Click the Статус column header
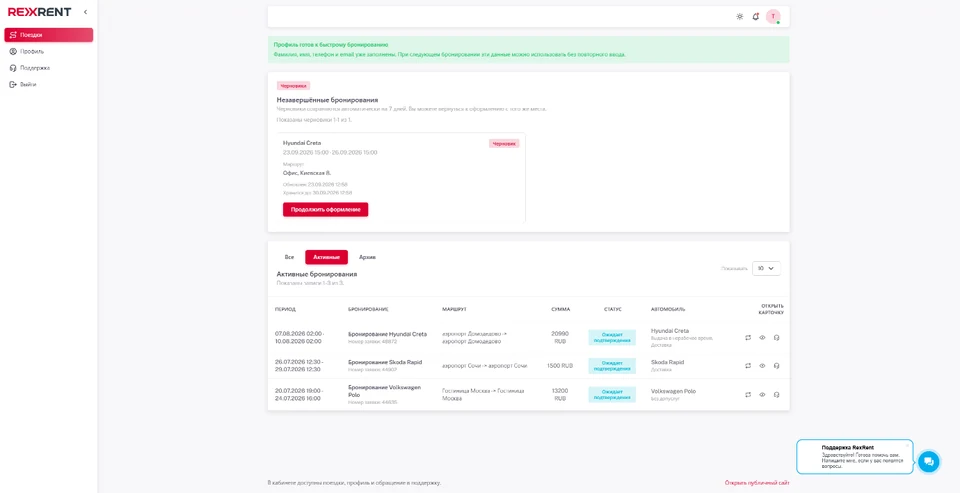The image size is (960, 493). (612, 309)
